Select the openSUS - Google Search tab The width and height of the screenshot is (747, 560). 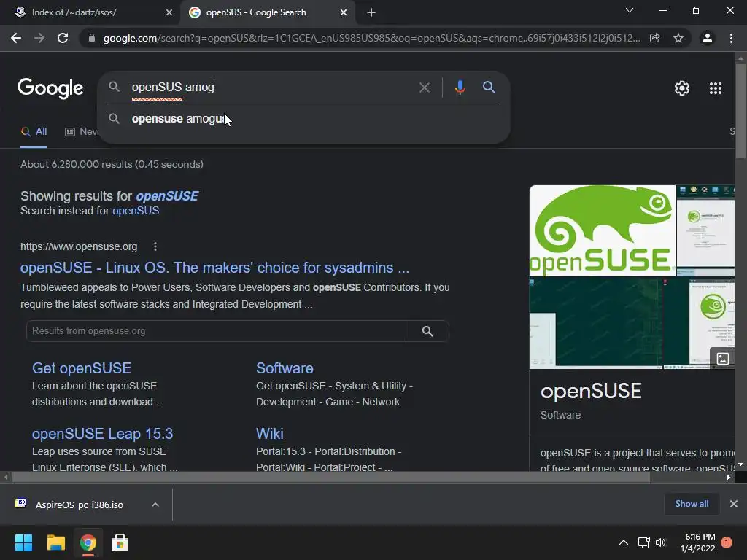click(267, 12)
